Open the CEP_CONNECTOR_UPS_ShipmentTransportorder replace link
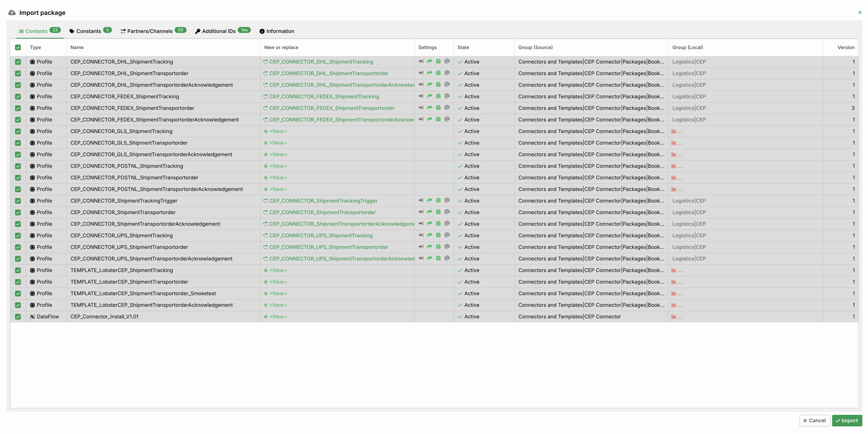 (x=329, y=247)
